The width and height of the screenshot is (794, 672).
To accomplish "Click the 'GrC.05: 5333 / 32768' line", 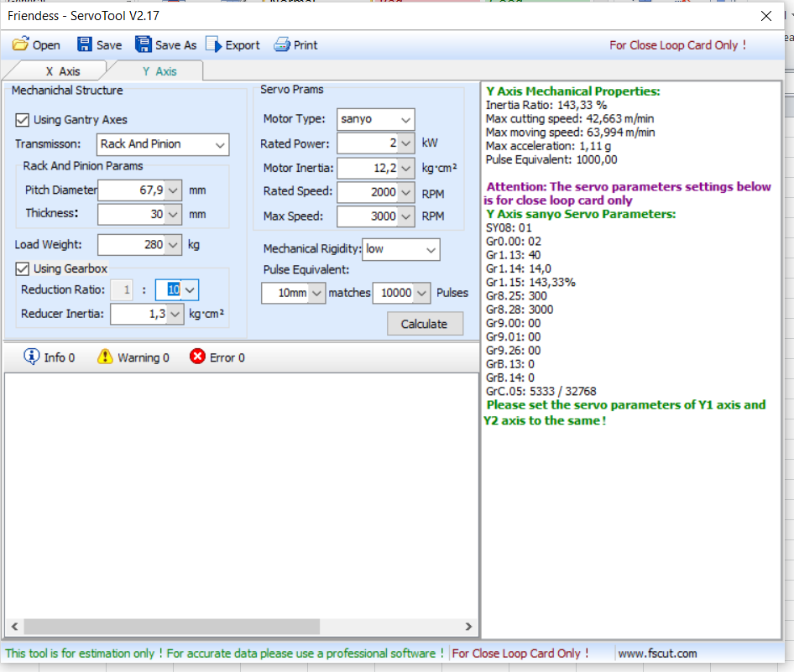I will coord(541,392).
